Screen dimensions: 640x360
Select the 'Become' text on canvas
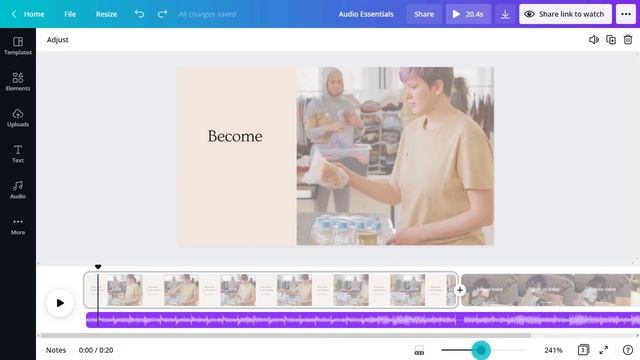pos(235,136)
